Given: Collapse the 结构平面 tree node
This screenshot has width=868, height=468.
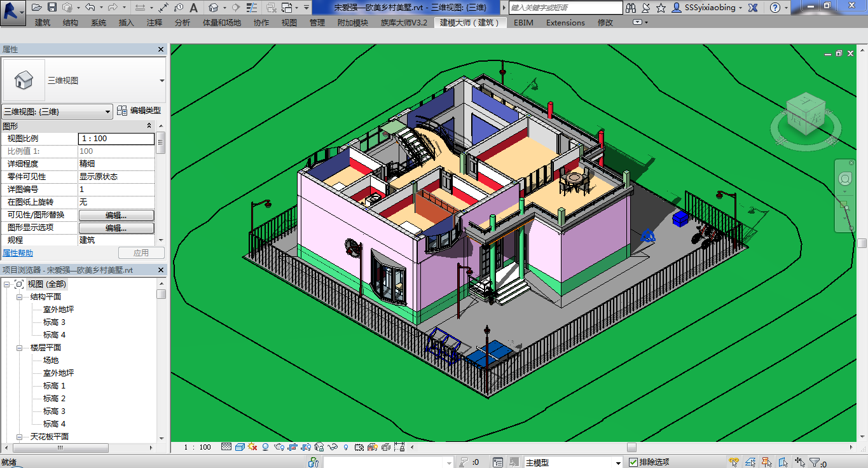Looking at the screenshot, I should point(20,297).
